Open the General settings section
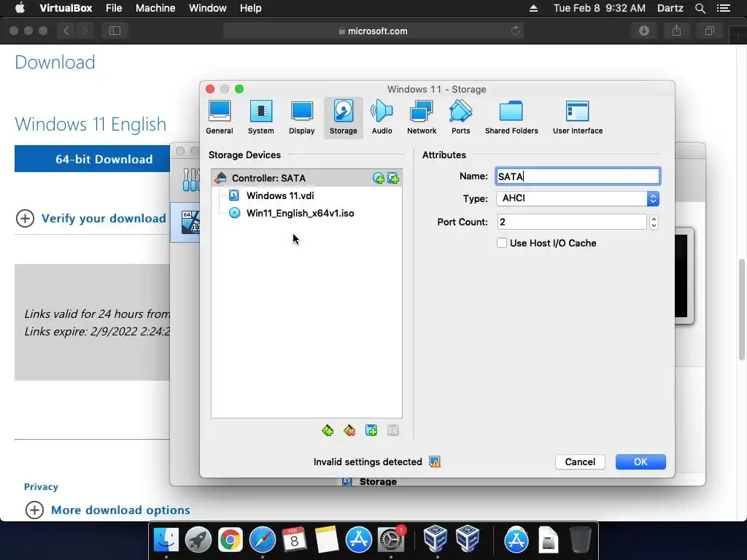Image resolution: width=747 pixels, height=560 pixels. tap(219, 117)
